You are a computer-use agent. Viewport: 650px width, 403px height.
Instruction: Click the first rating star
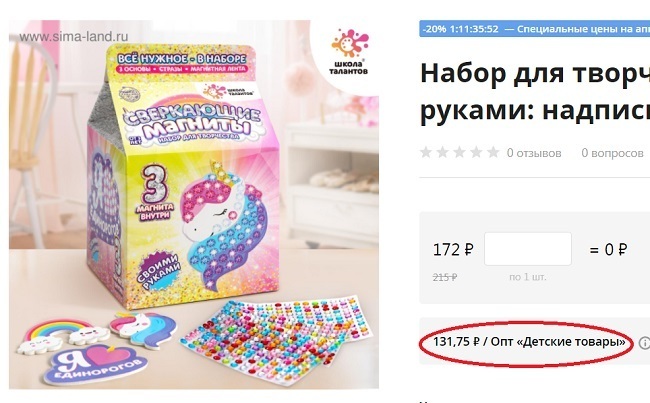[x=426, y=152]
